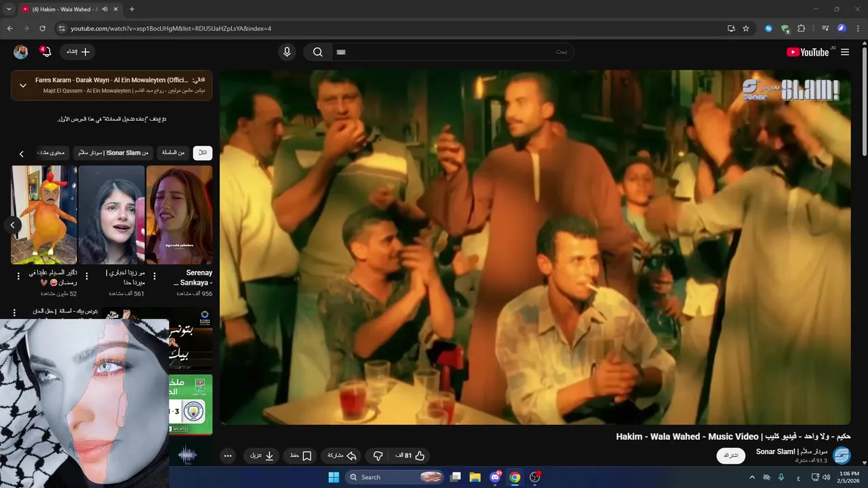The width and height of the screenshot is (868, 488).
Task: Go to the YouTube home logo
Action: pos(808,52)
